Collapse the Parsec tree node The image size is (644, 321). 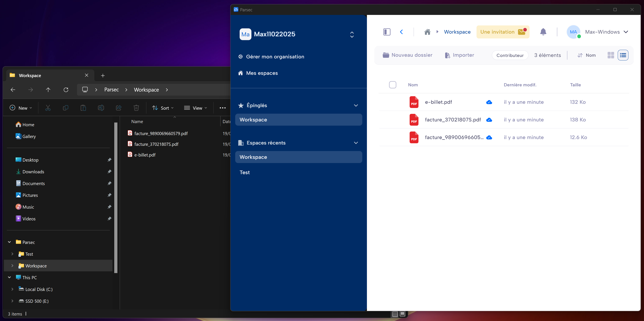pyautogui.click(x=9, y=242)
